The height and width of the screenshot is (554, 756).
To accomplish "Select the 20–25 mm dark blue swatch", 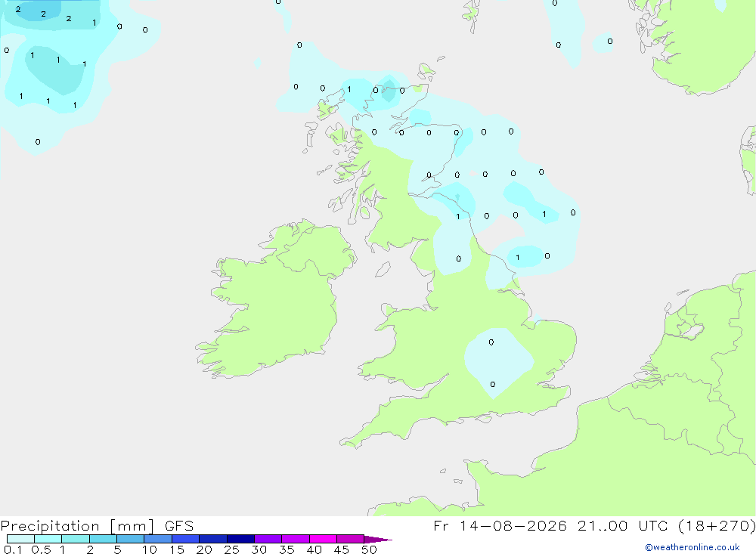I will [213, 539].
